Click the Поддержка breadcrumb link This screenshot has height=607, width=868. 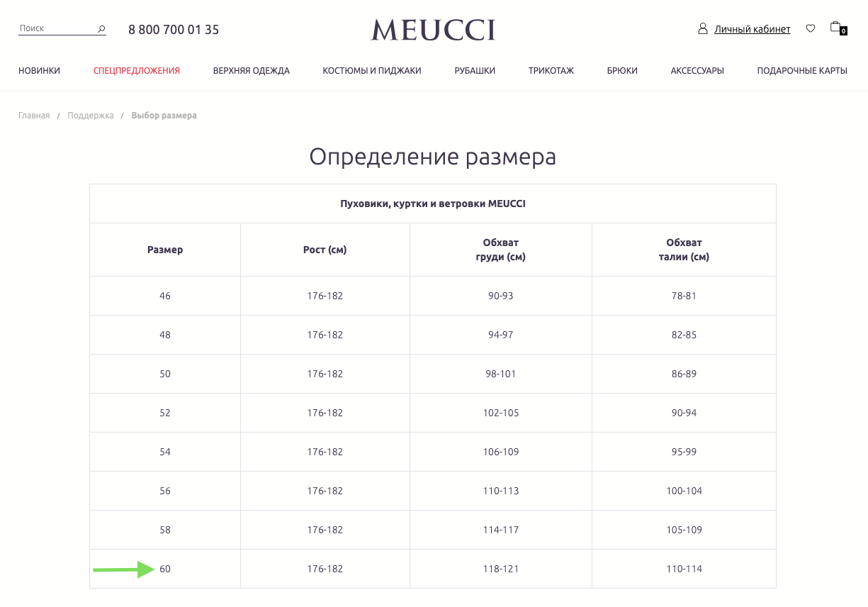(91, 116)
